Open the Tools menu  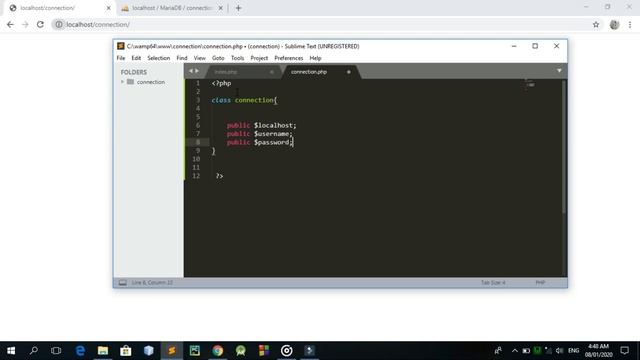(x=237, y=58)
